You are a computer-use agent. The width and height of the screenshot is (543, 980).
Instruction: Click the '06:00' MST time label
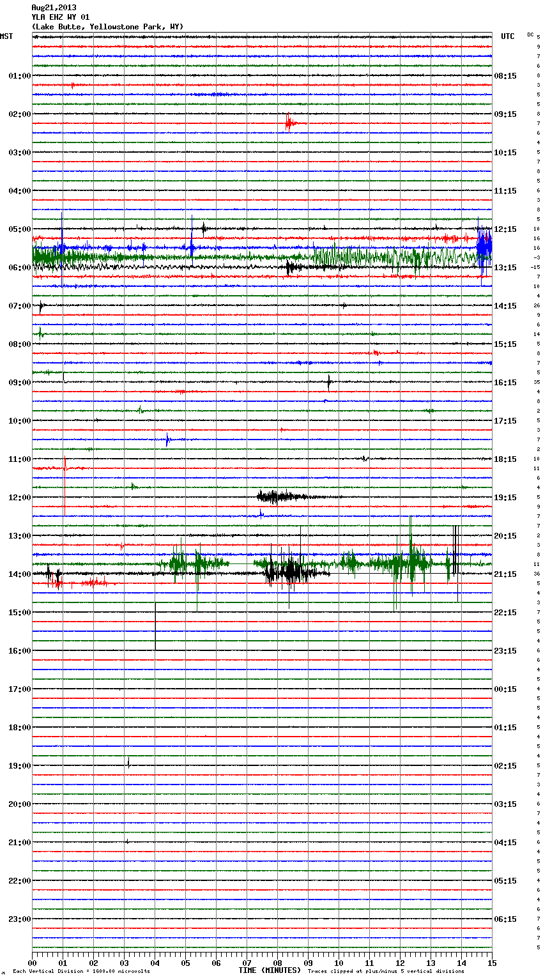(x=19, y=268)
